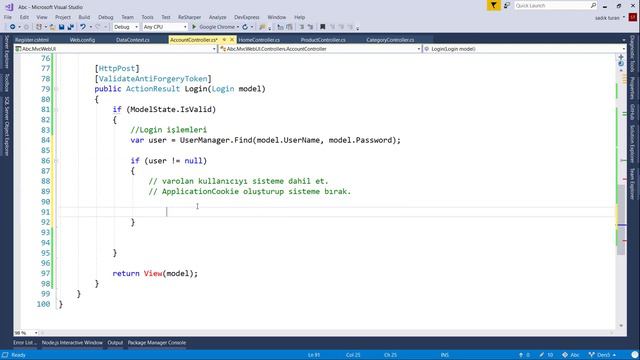Open the Package Manager Console tab
Image resolution: width=640 pixels, height=360 pixels.
click(157, 343)
